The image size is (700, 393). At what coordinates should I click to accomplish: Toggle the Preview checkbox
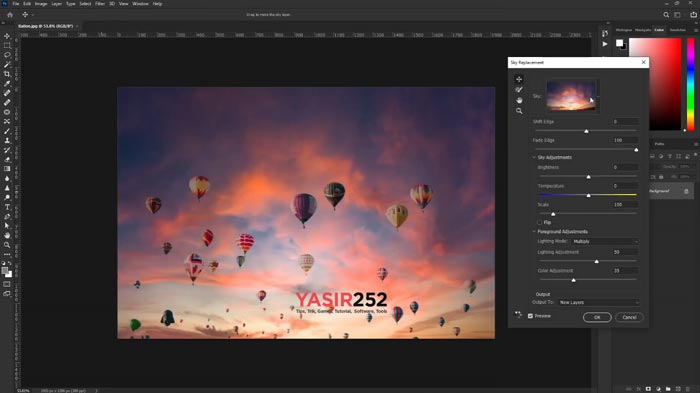(530, 316)
